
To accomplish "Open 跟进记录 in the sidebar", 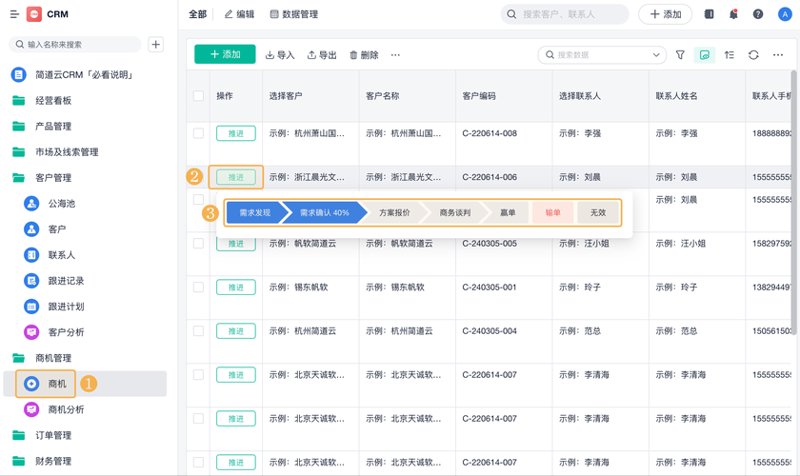I will pyautogui.click(x=66, y=281).
